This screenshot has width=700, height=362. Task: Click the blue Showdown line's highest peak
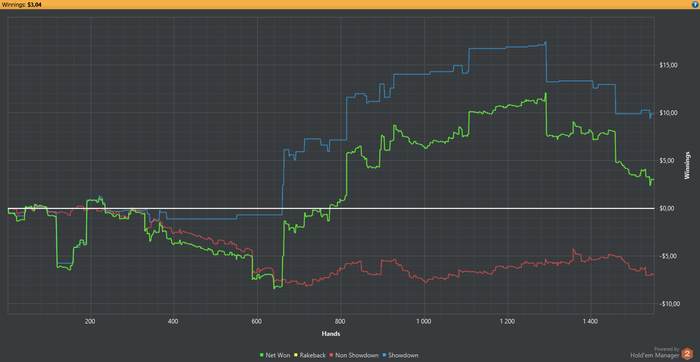546,42
